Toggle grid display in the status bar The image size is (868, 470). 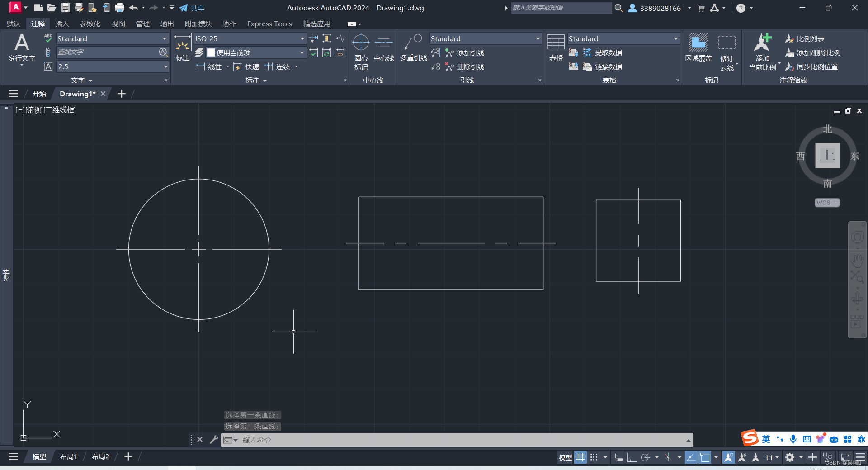point(580,457)
